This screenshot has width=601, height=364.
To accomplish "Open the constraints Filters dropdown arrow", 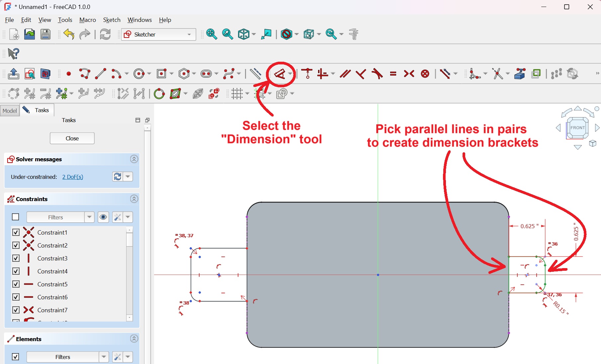I will pos(89,217).
